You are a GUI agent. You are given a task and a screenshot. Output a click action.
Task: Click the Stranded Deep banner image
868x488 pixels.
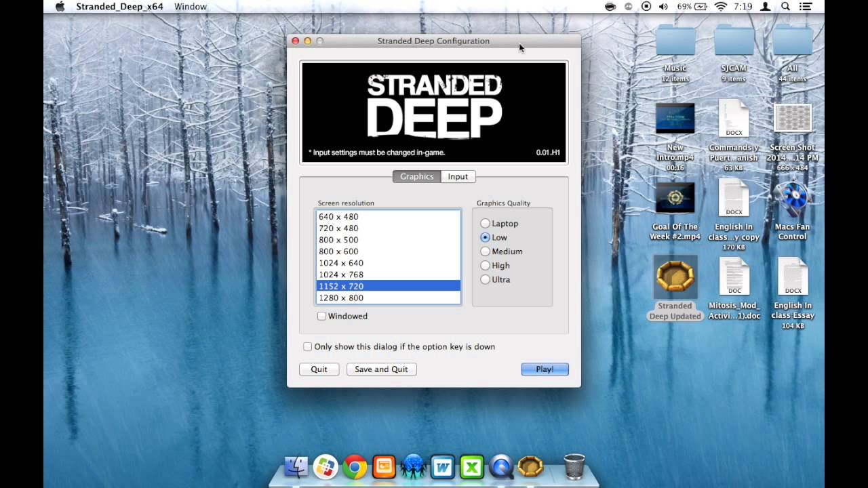[434, 112]
